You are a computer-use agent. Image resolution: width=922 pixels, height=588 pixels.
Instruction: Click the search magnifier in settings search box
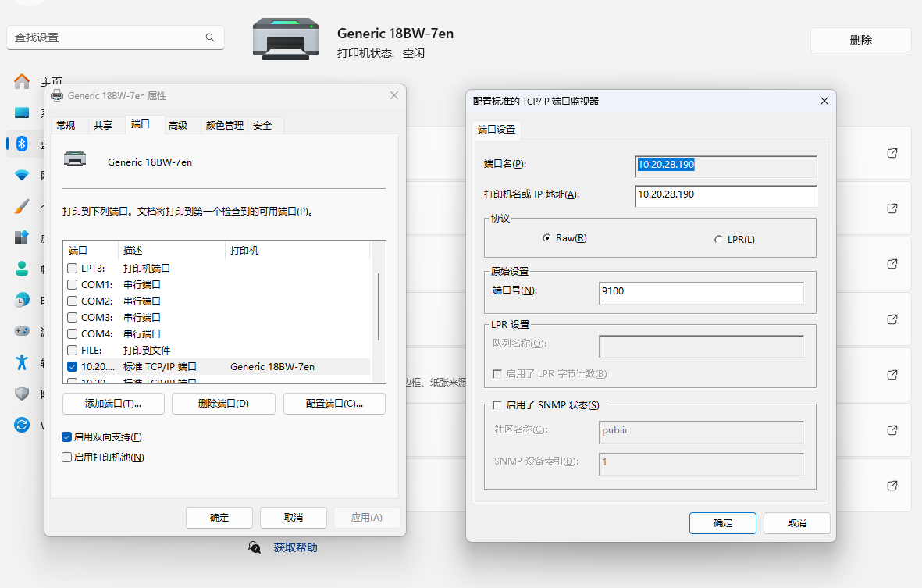coord(209,37)
